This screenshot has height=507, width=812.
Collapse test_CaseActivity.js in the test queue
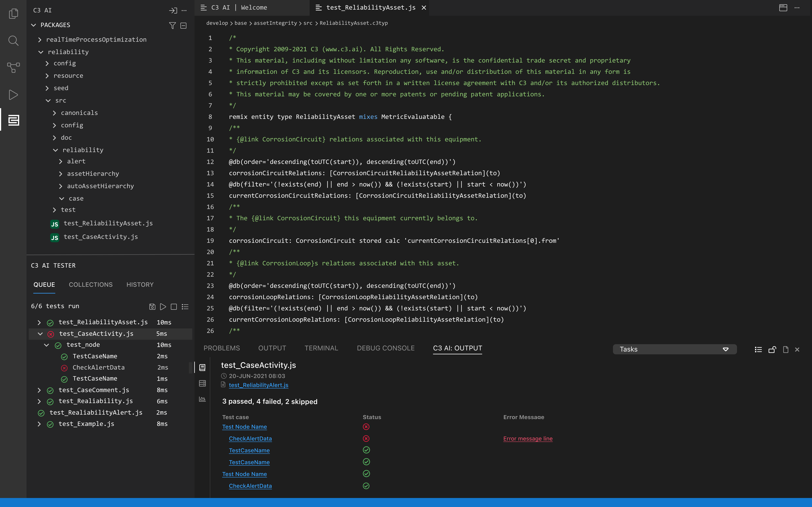click(40, 334)
